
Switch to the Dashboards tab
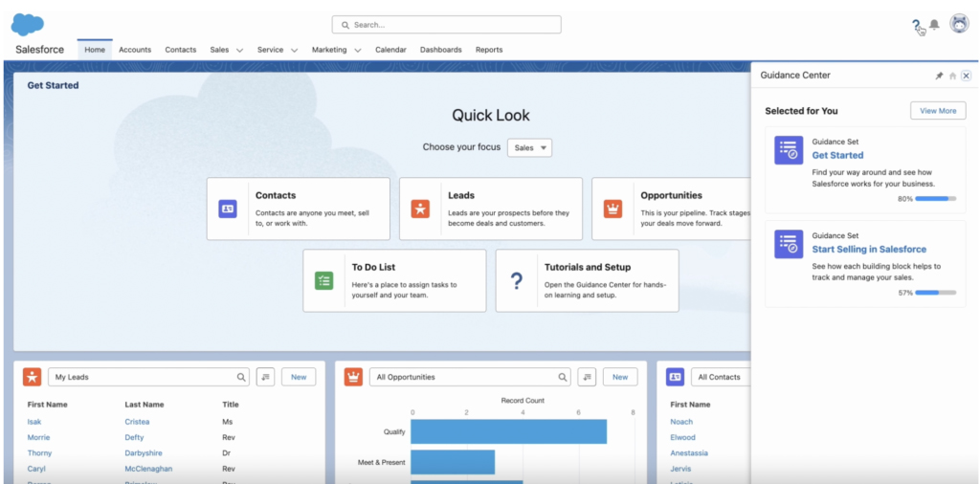pyautogui.click(x=440, y=50)
